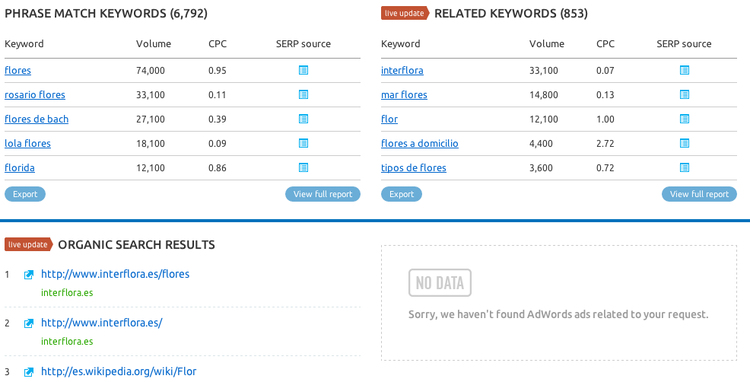Click the 14,800 volume value
750x382 pixels.
click(543, 95)
